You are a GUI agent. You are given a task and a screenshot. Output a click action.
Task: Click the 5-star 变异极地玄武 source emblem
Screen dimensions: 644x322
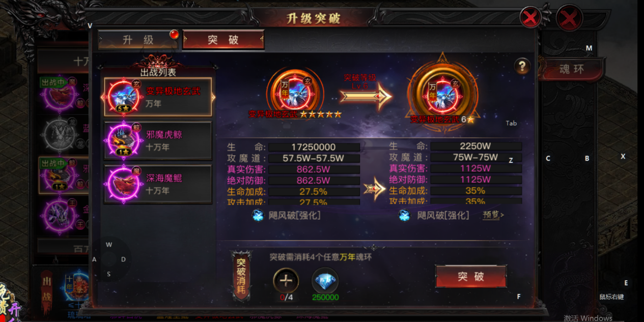[295, 91]
